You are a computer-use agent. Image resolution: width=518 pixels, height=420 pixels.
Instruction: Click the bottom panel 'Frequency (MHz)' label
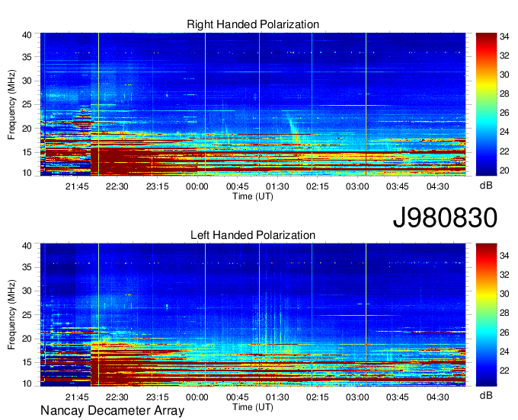tap(11, 315)
